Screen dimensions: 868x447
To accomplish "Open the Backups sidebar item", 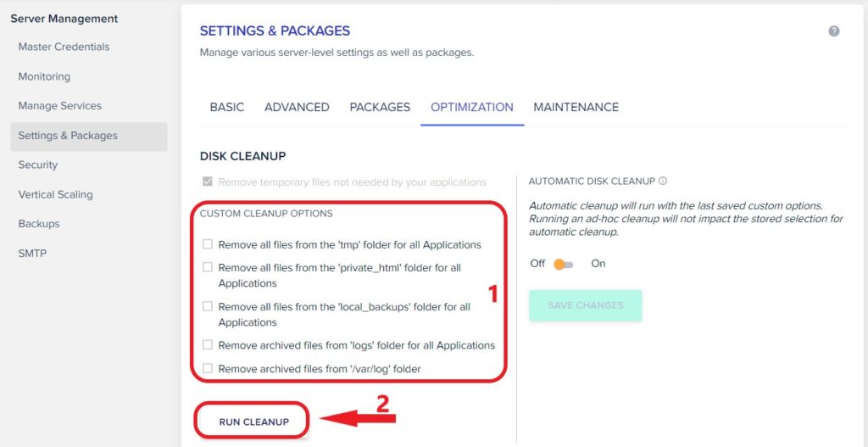I will (39, 224).
